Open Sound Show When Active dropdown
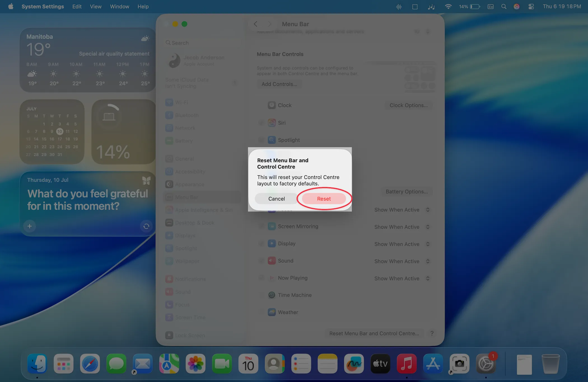Screen dimensions: 588x382 click(x=402, y=261)
